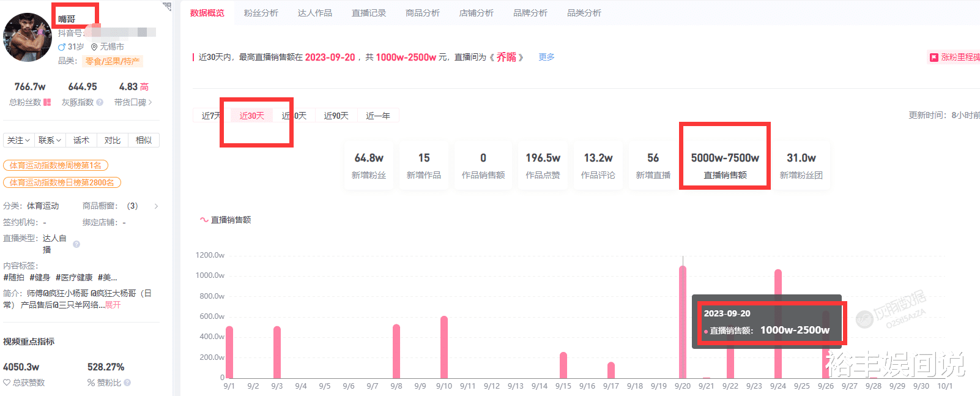Image resolution: width=980 pixels, height=396 pixels.
Task: Click the 涨粉里程碑 button
Action: (954, 57)
